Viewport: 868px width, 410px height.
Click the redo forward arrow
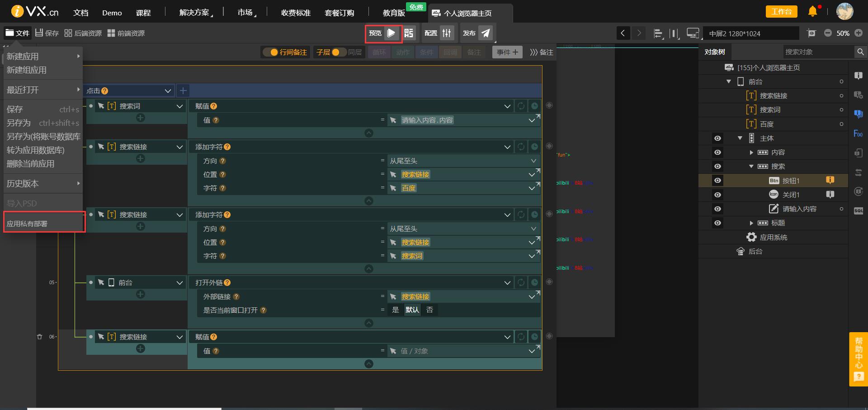[639, 33]
